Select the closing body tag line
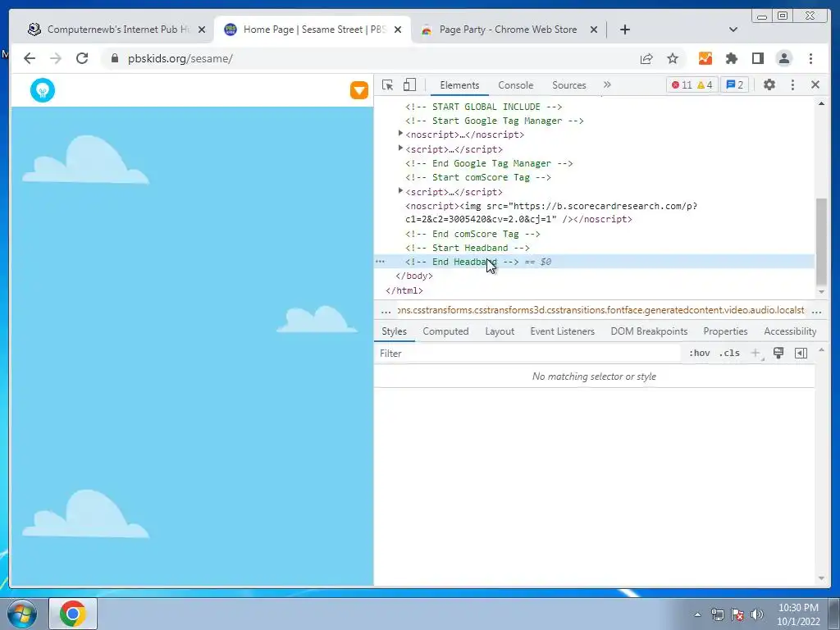The height and width of the screenshot is (630, 840). pos(414,276)
